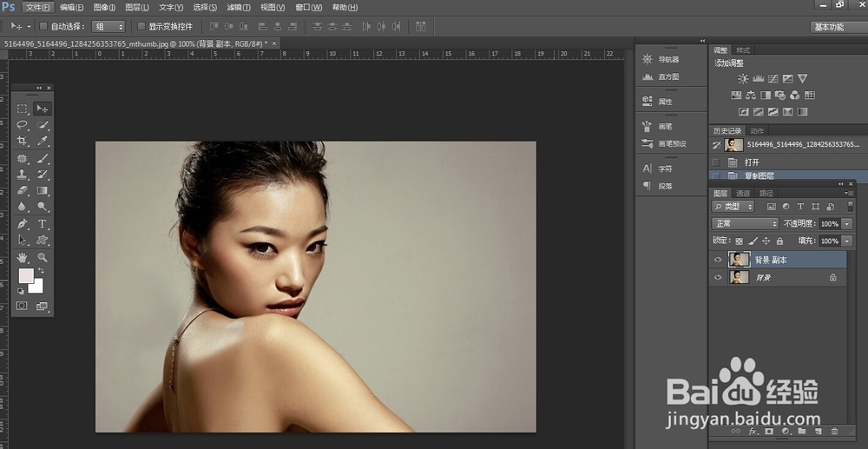Image resolution: width=868 pixels, height=449 pixels.
Task: Select the Crop tool
Action: pyautogui.click(x=23, y=141)
